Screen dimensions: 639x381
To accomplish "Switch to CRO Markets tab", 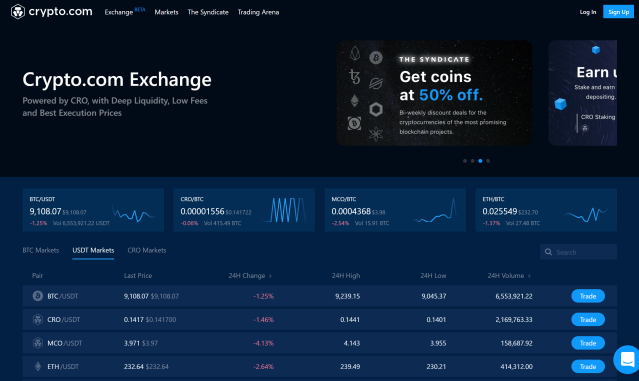I will (147, 250).
